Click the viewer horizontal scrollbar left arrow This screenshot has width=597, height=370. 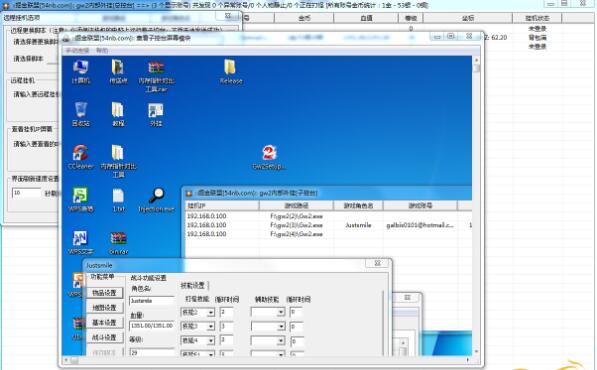click(x=66, y=359)
